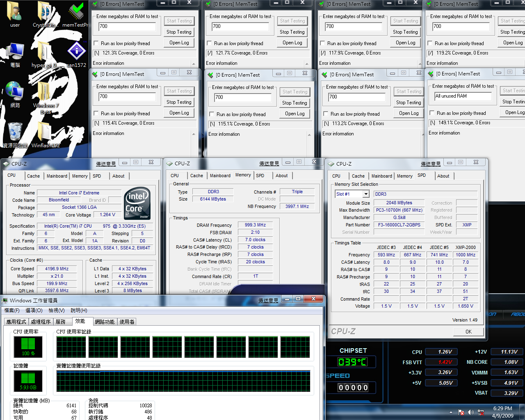Switch to 網路功能 tab in Task Manager
Image resolution: width=525 pixels, height=420 pixels.
click(x=105, y=322)
